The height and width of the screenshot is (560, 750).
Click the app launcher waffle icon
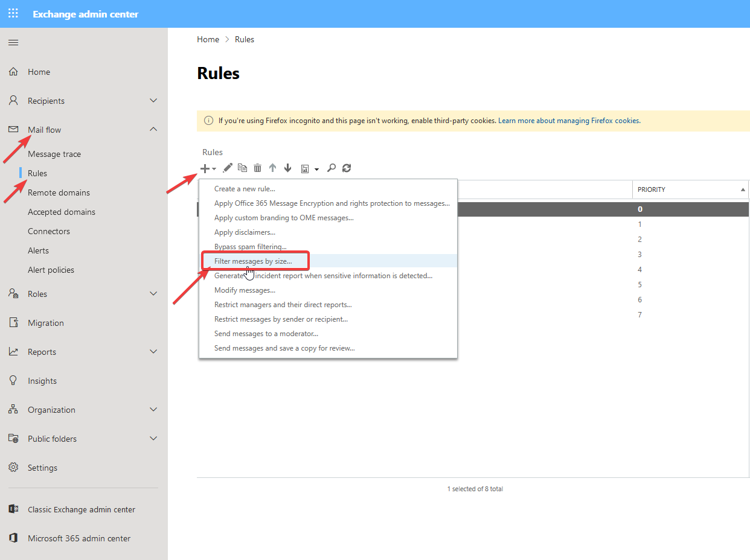(13, 13)
